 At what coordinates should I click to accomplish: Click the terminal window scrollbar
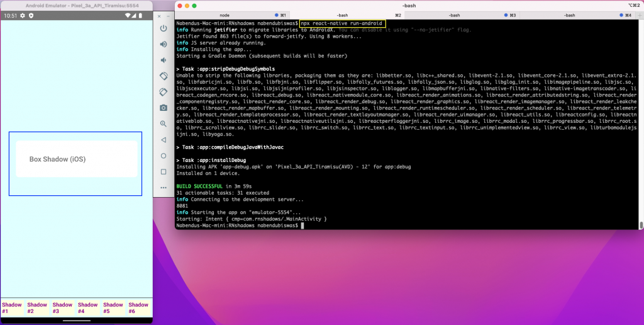click(641, 225)
